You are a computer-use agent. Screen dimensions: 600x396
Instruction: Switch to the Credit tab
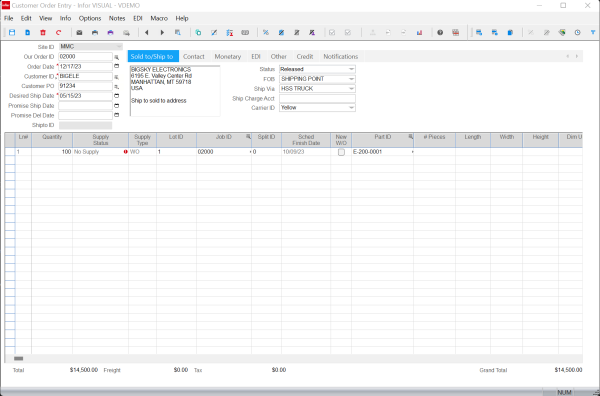click(305, 56)
